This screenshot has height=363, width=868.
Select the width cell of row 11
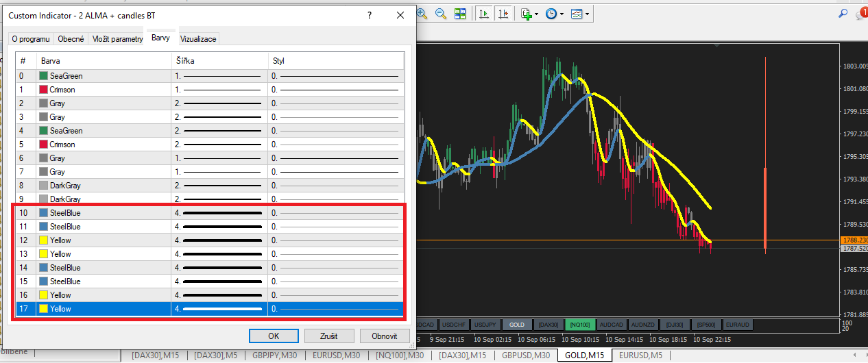(219, 227)
